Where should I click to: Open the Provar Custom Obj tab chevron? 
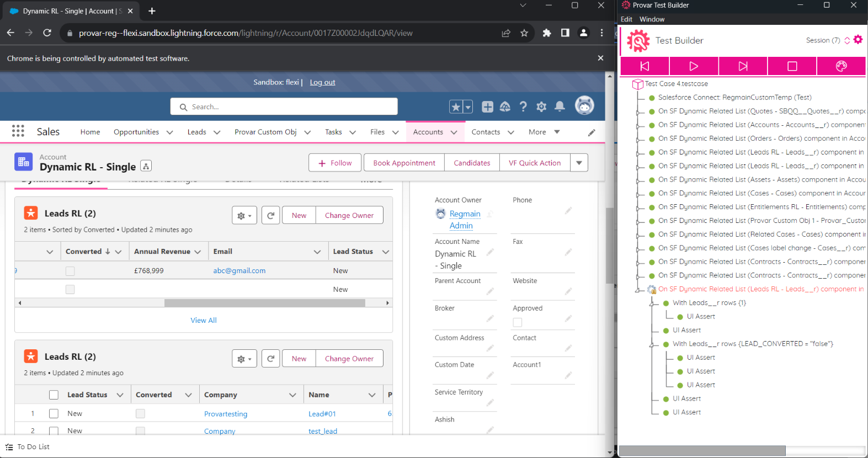pyautogui.click(x=307, y=132)
